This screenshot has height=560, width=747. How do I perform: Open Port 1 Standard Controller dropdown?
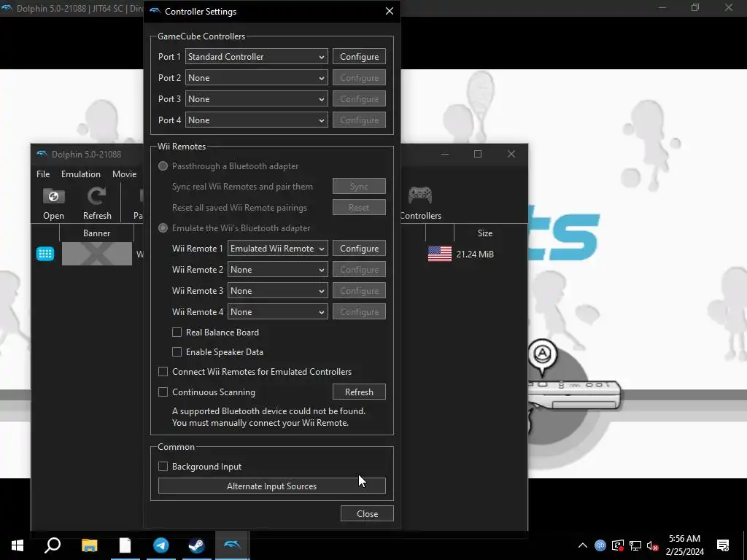[x=256, y=57]
